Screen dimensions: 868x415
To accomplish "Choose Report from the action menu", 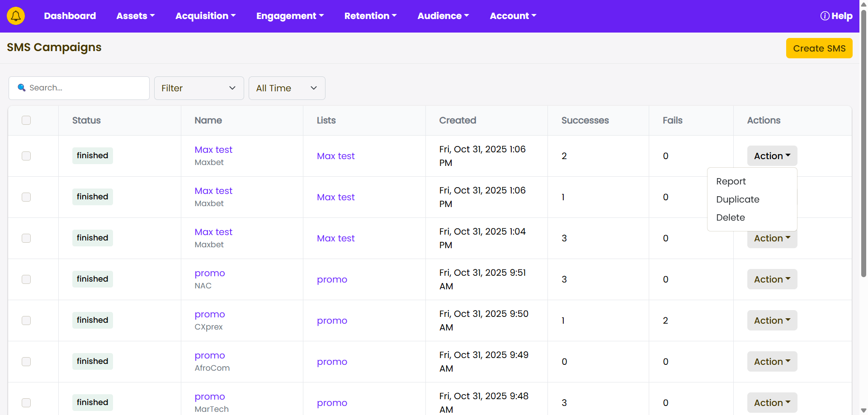I will (x=731, y=181).
